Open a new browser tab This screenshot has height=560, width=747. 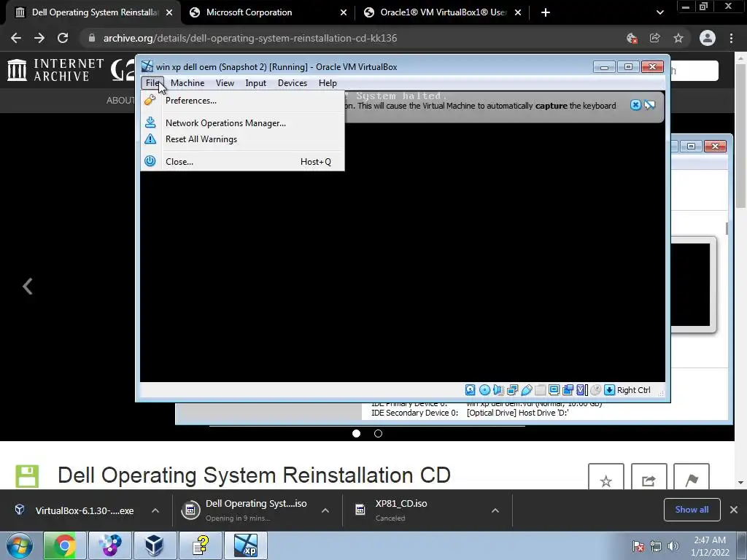[x=546, y=12]
